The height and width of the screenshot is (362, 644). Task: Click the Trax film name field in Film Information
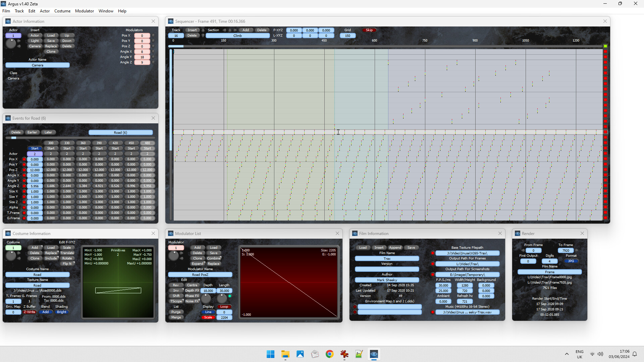(386, 258)
